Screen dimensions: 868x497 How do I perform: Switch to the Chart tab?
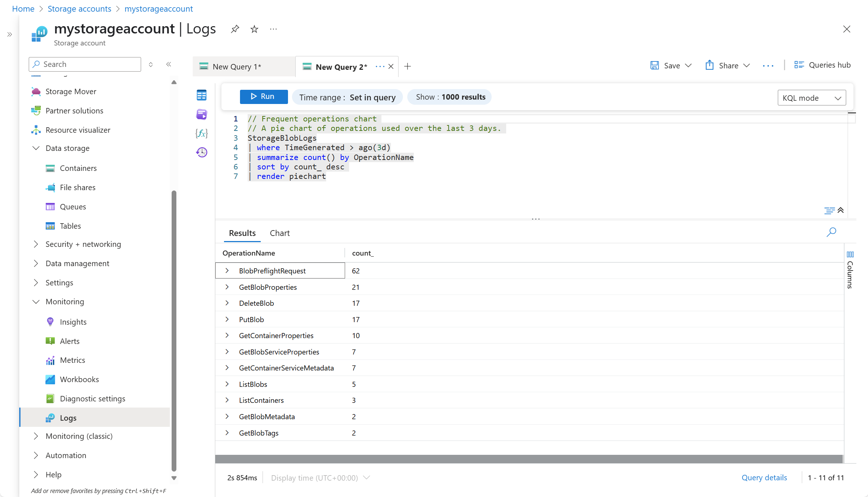pos(279,233)
